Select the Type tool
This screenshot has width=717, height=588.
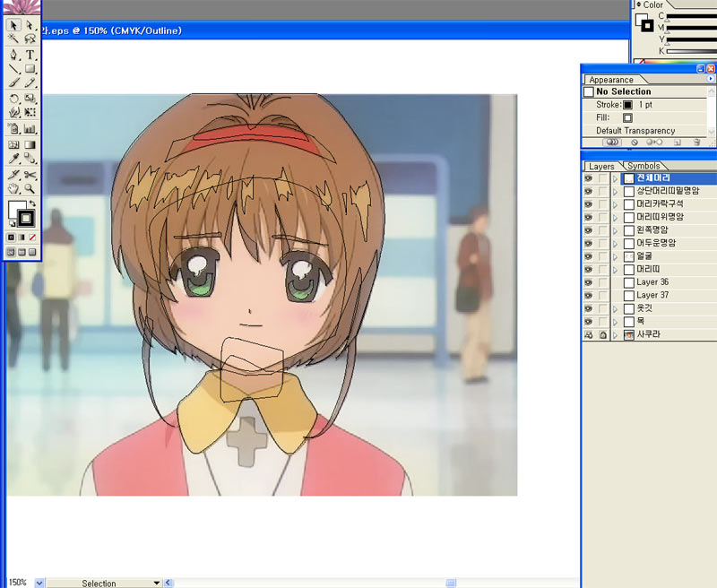[x=30, y=54]
